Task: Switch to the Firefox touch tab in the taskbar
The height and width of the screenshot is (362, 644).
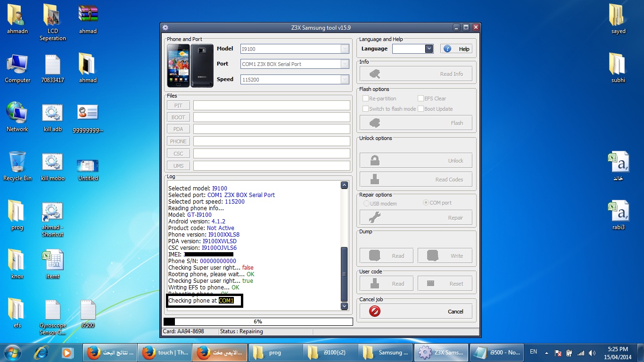Action: pyautogui.click(x=165, y=352)
